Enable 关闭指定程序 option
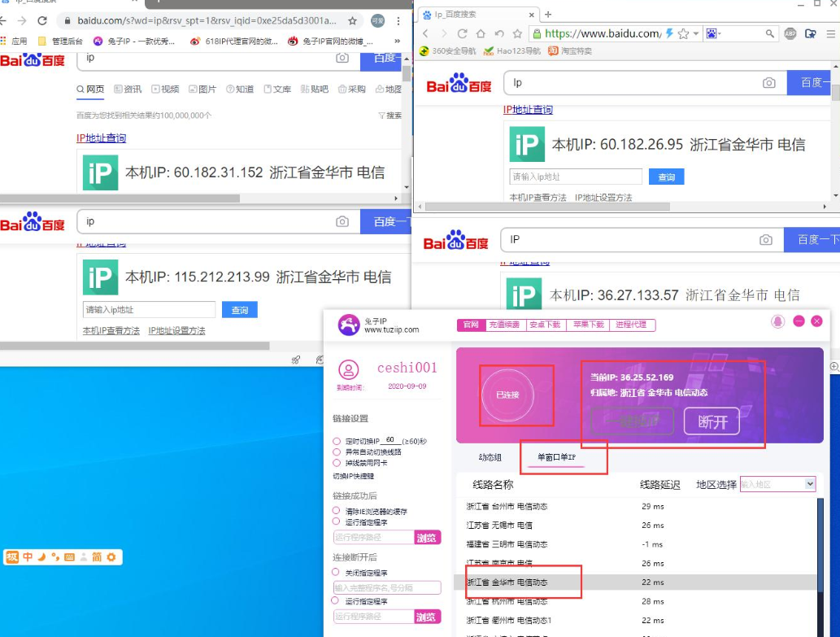Image resolution: width=840 pixels, height=637 pixels. pyautogui.click(x=336, y=572)
